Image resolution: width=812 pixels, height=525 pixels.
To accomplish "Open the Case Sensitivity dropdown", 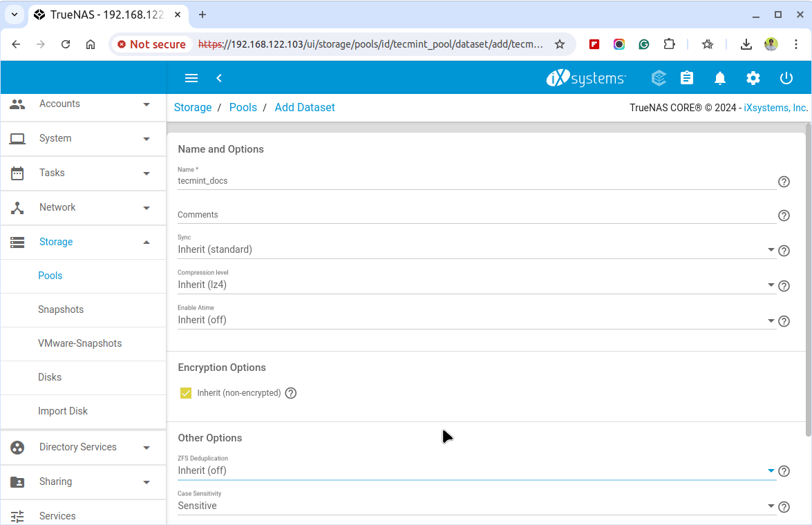I will pyautogui.click(x=771, y=506).
